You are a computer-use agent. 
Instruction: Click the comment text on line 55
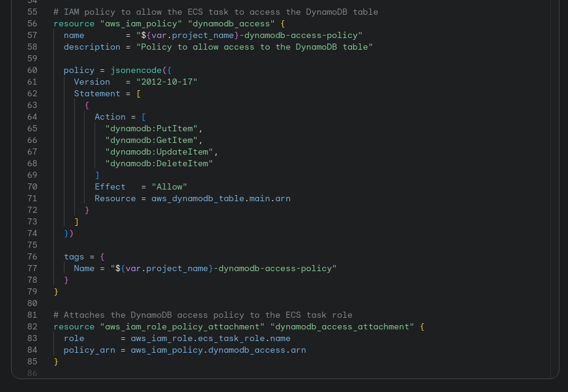click(x=216, y=12)
